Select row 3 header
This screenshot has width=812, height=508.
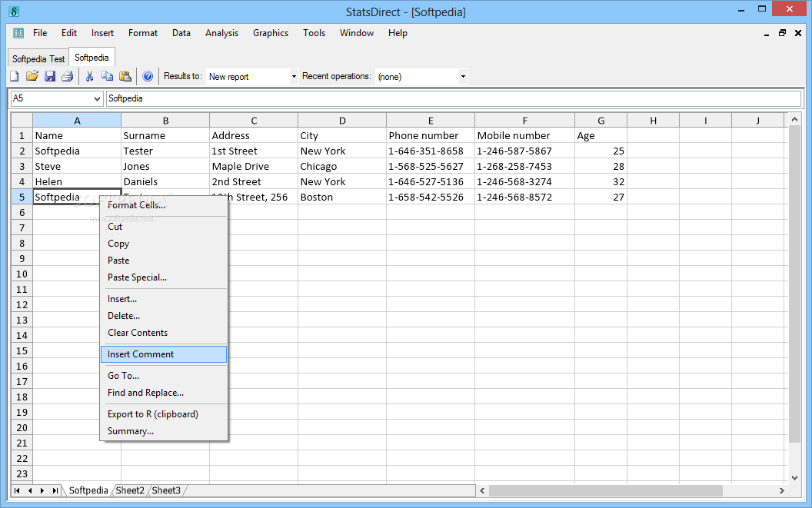click(22, 166)
